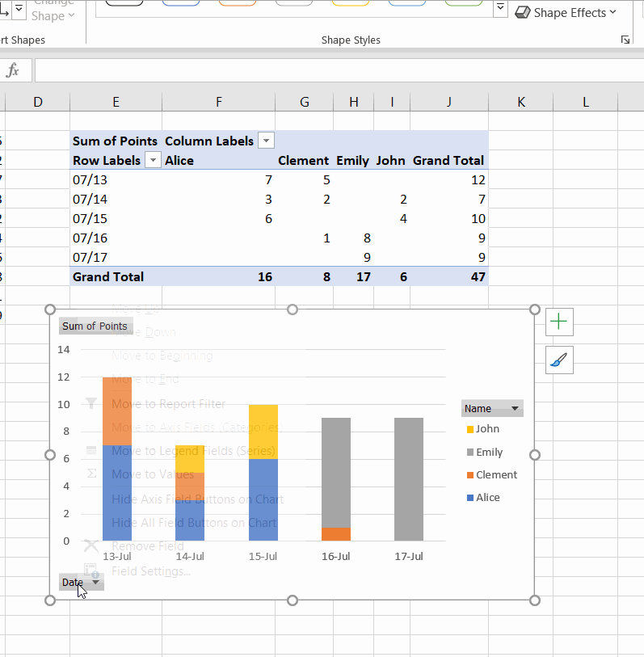Select the 'John' column header cell
The height and width of the screenshot is (657, 644).
pos(392,160)
